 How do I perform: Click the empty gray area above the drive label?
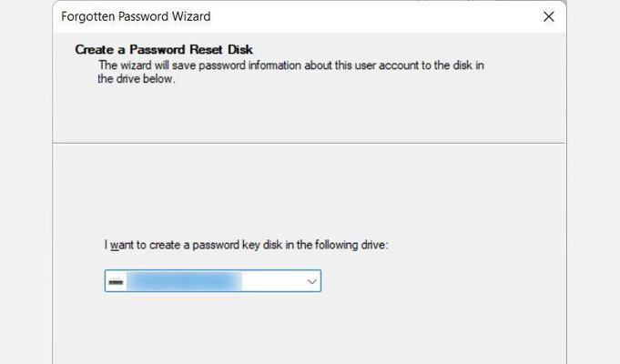309,189
